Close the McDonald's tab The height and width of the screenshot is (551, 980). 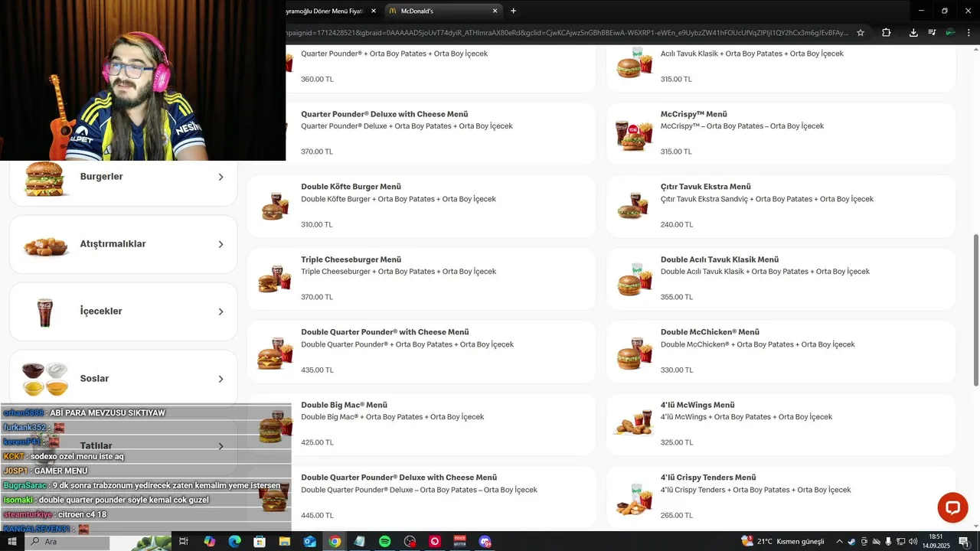(495, 11)
